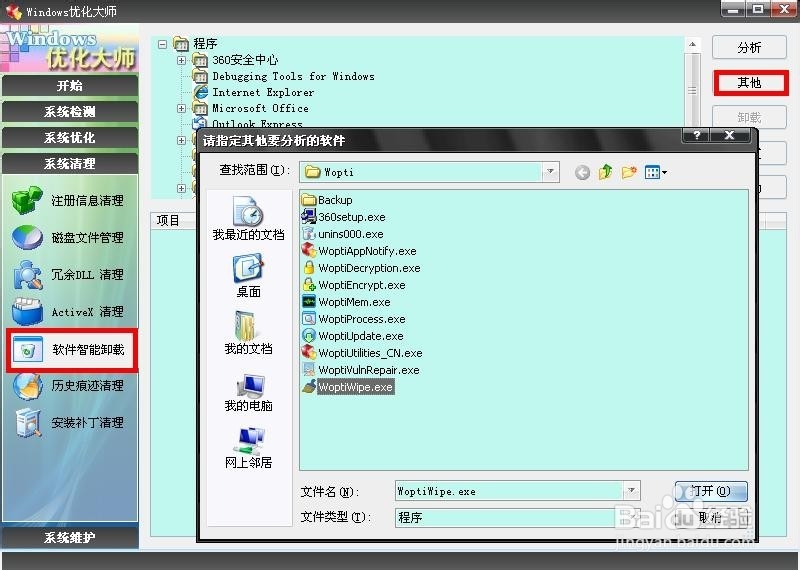The image size is (800, 570).
Task: Go to 我的文档 location
Action: [248, 333]
